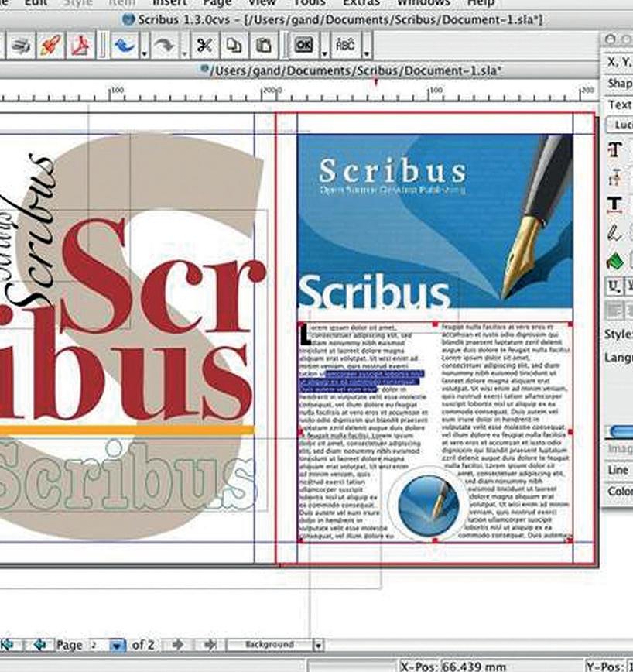Go to last page arrow icon

[x=210, y=645]
